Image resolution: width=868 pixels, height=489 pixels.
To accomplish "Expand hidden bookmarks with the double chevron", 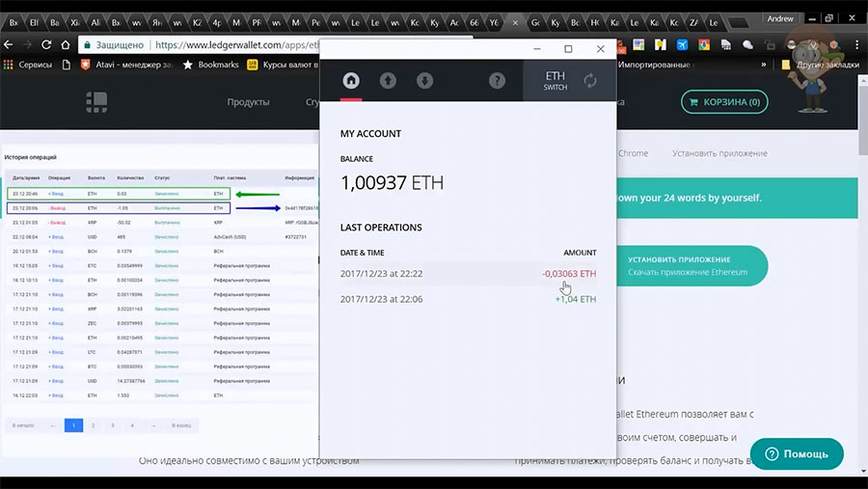I will (x=764, y=65).
